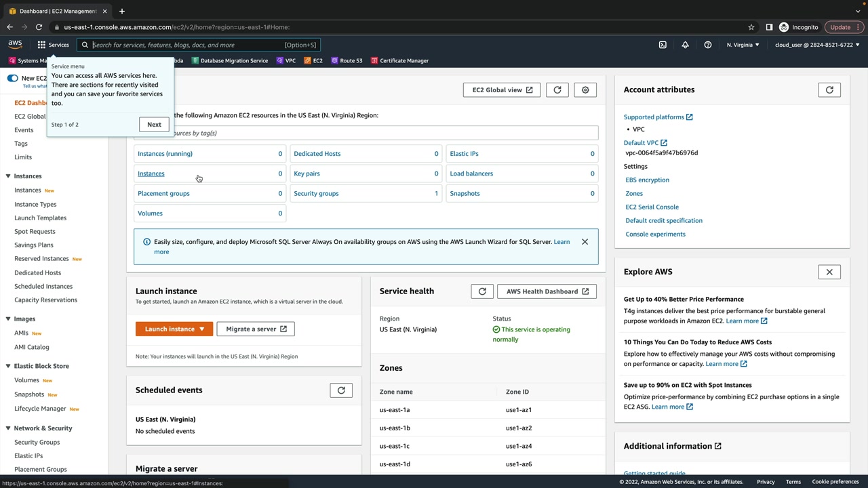Image resolution: width=868 pixels, height=488 pixels.
Task: Toggle the New EC2 Experience switch
Action: pyautogui.click(x=12, y=78)
